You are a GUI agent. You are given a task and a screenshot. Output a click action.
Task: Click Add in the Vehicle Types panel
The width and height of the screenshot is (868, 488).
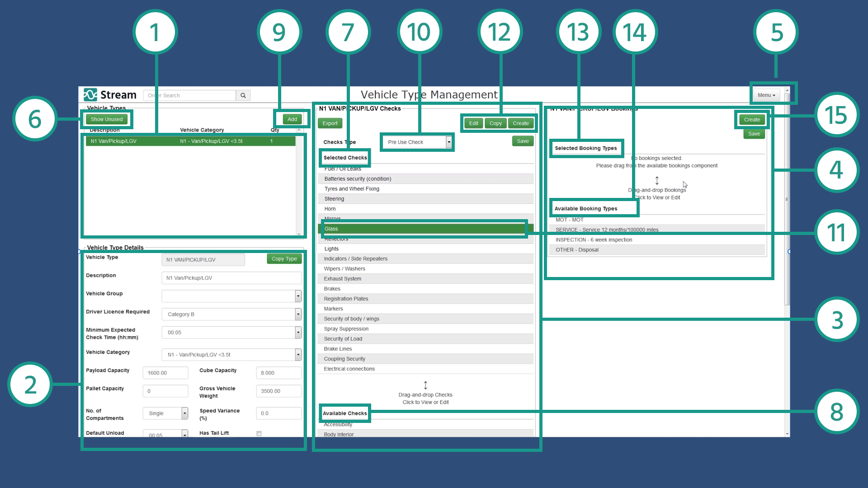coord(292,119)
